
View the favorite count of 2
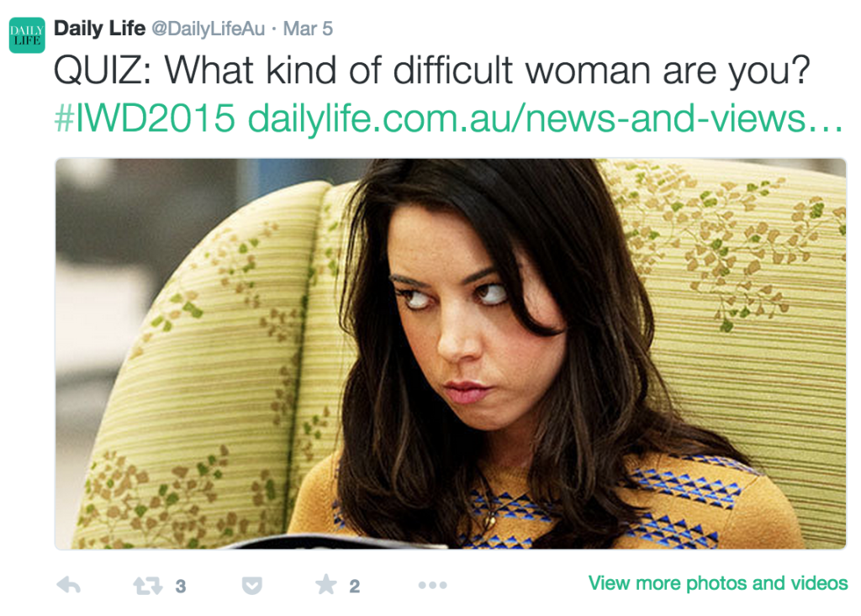(x=355, y=587)
